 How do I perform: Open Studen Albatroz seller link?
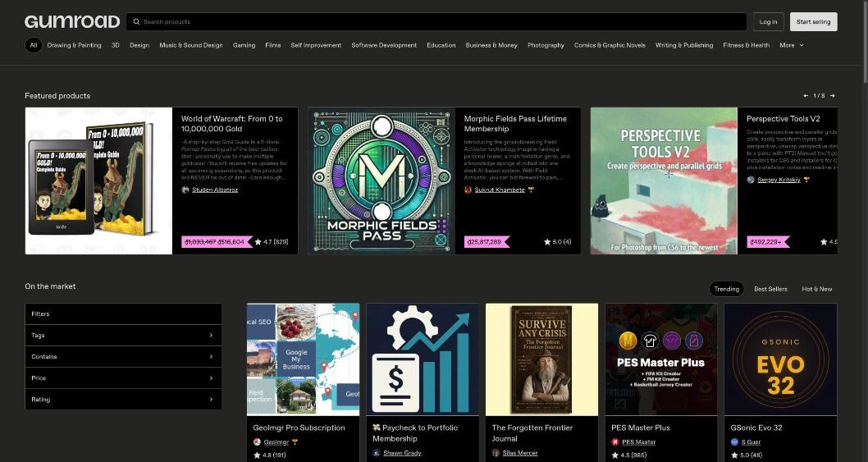click(x=215, y=190)
